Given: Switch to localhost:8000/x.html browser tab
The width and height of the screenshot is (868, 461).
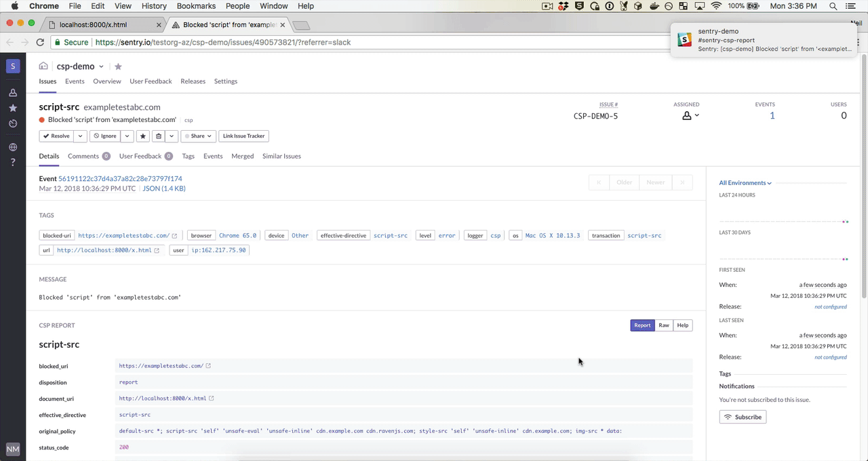Looking at the screenshot, I should pos(103,25).
